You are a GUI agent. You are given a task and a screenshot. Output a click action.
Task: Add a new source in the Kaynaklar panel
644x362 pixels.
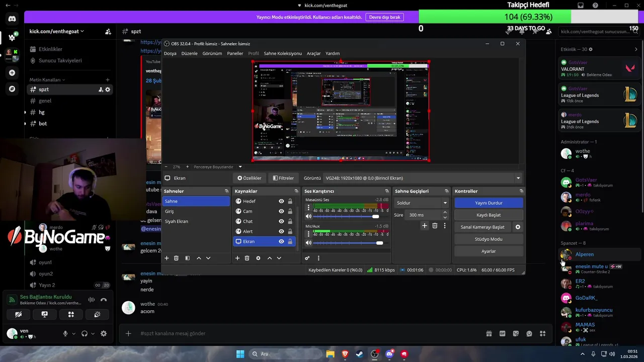tap(237, 258)
